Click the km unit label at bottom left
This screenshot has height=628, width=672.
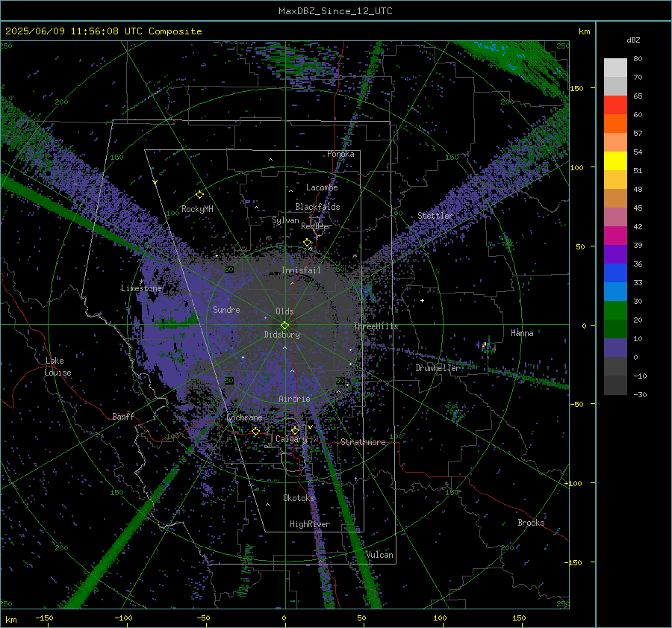(10, 620)
